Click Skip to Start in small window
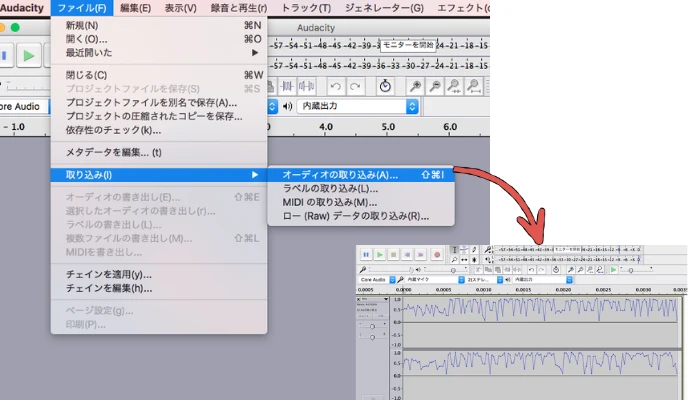 [x=407, y=254]
